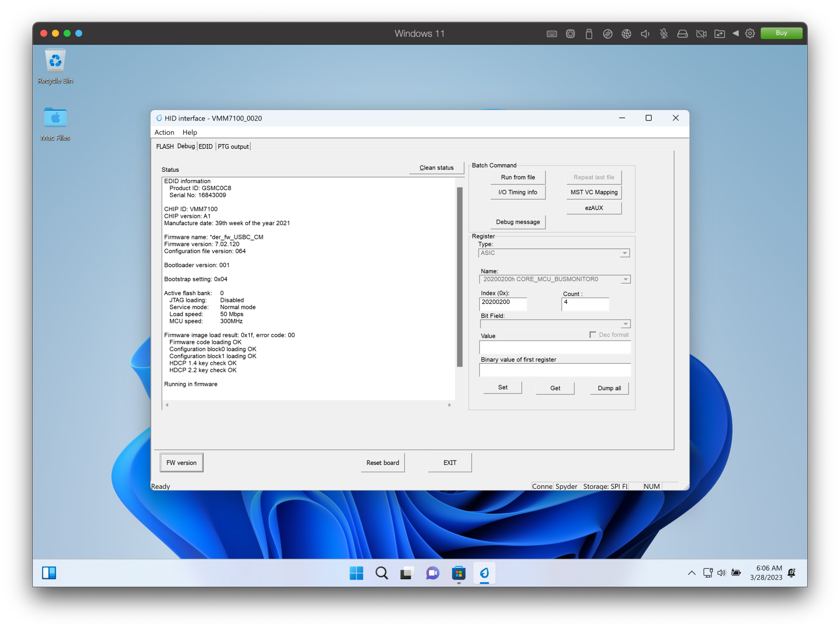Open the register Name combo box
The width and height of the screenshot is (840, 630).
pyautogui.click(x=625, y=280)
